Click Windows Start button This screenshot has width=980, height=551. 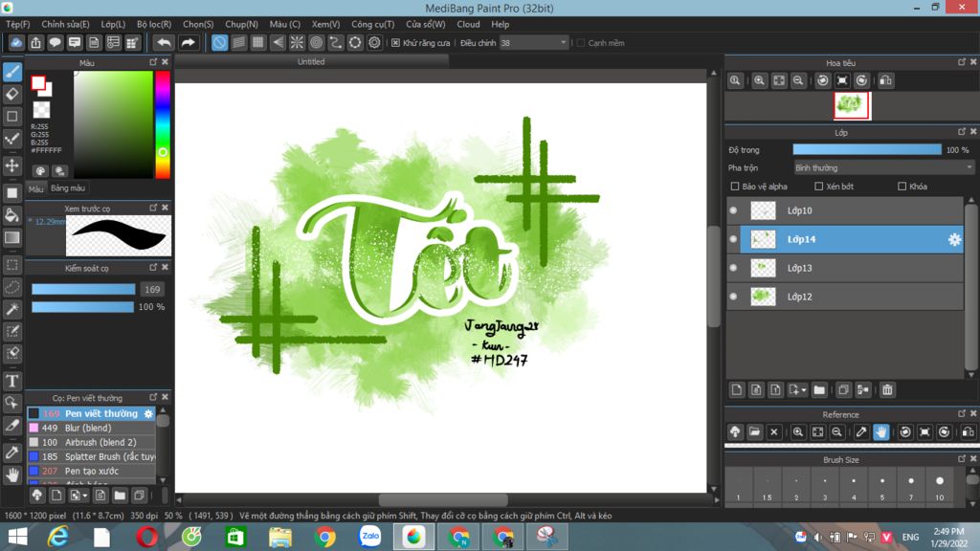(x=17, y=537)
